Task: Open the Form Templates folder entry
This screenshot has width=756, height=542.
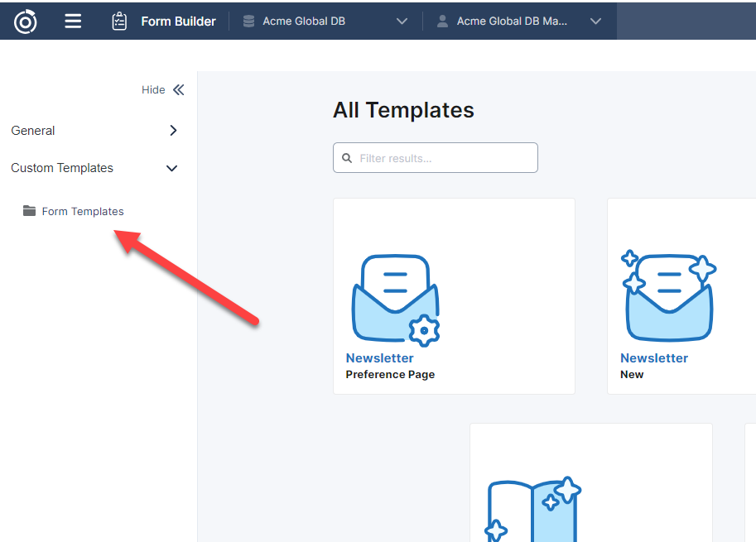Action: [83, 212]
